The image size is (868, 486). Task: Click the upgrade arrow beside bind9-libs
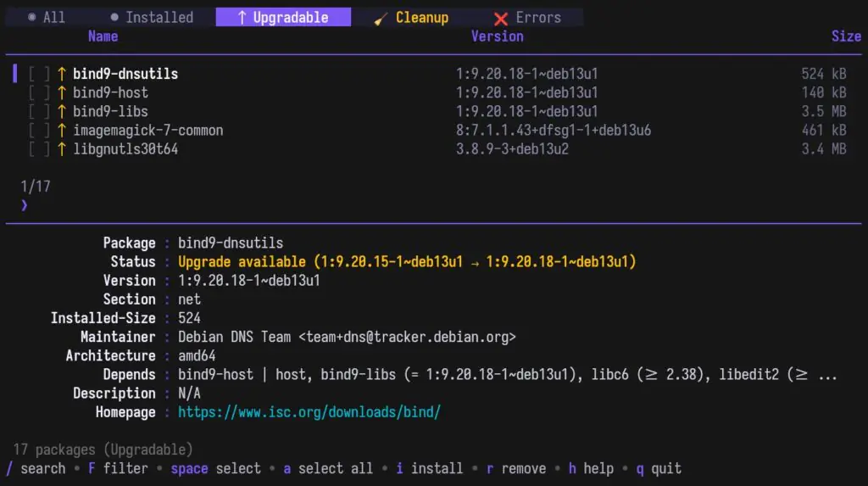tap(62, 111)
